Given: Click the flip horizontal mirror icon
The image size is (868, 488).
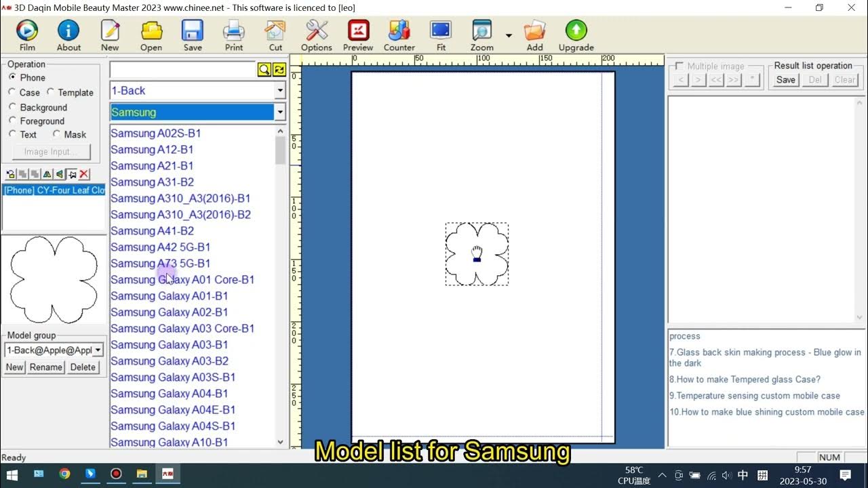Looking at the screenshot, I should click(47, 174).
